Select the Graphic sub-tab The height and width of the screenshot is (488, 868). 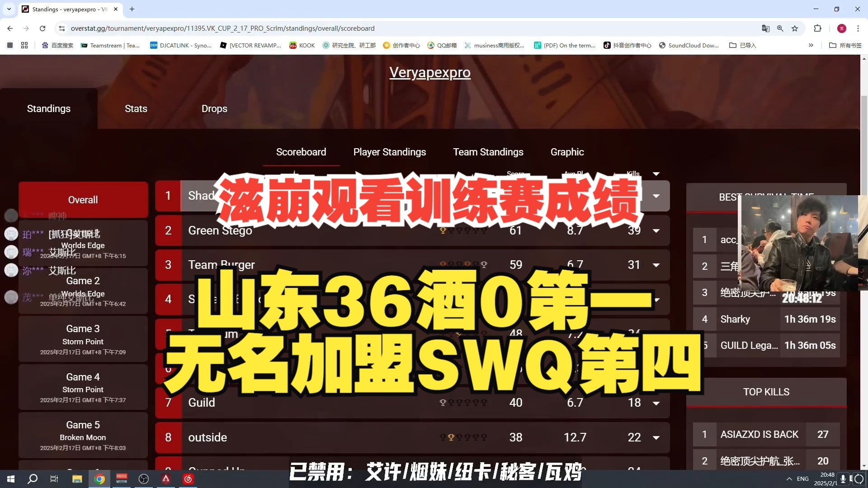(x=567, y=152)
